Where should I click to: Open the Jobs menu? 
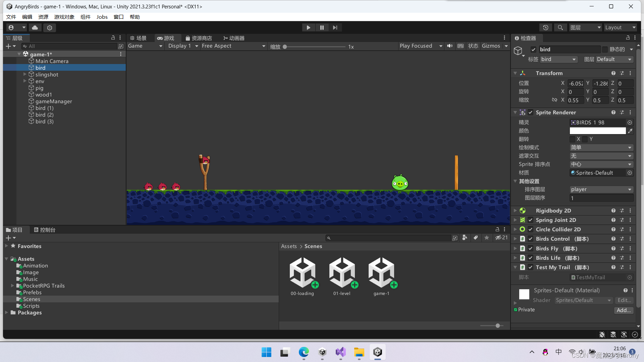(x=102, y=17)
